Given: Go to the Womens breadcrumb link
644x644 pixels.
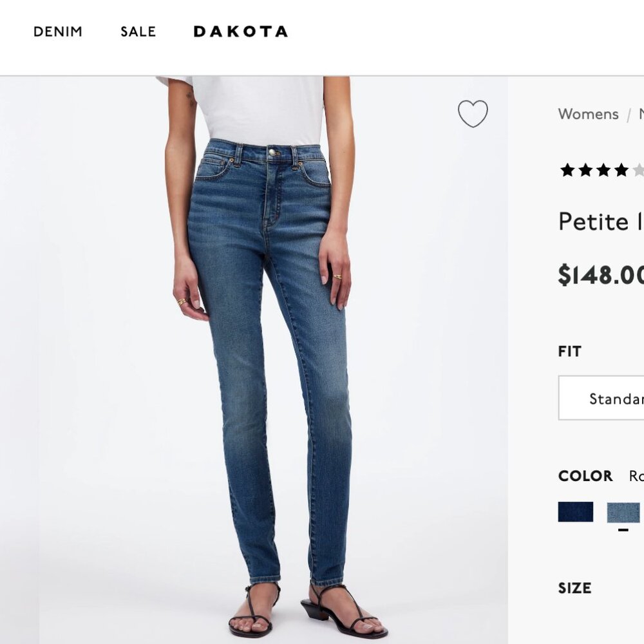Looking at the screenshot, I should [588, 113].
